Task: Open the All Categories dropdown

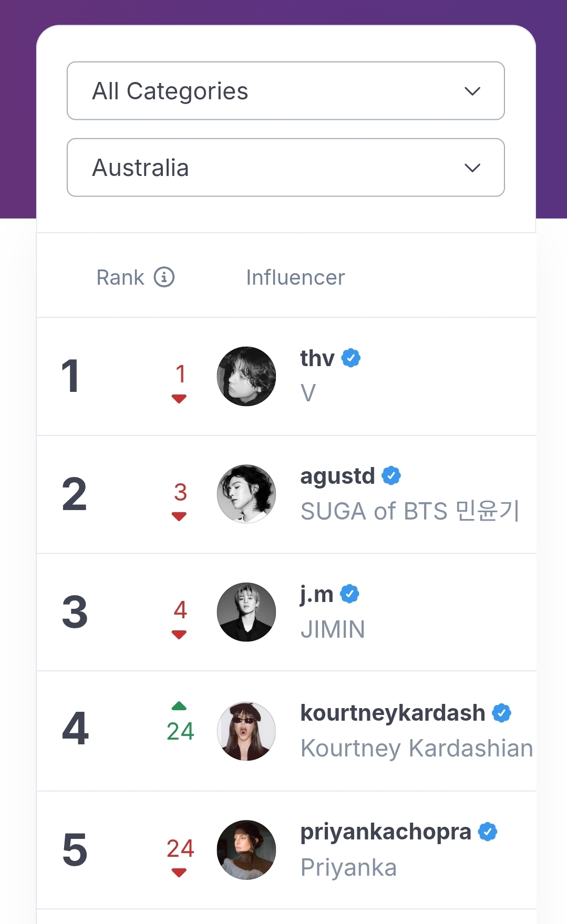Action: [x=285, y=91]
